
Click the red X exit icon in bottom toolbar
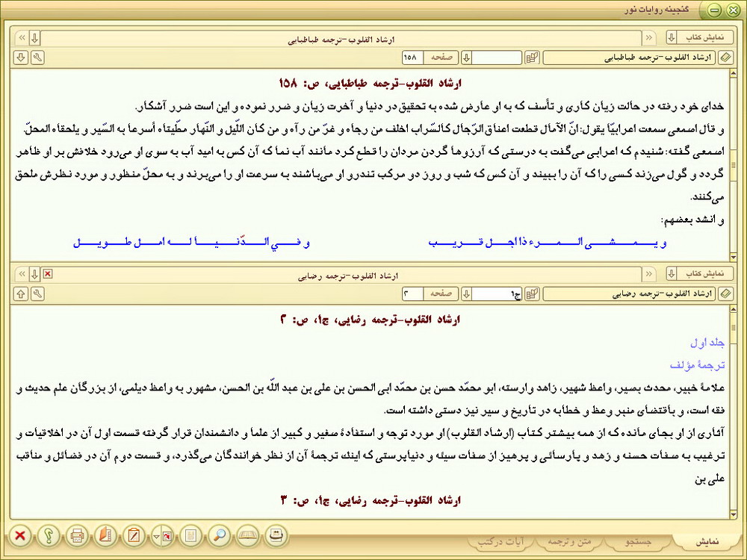coord(20,535)
